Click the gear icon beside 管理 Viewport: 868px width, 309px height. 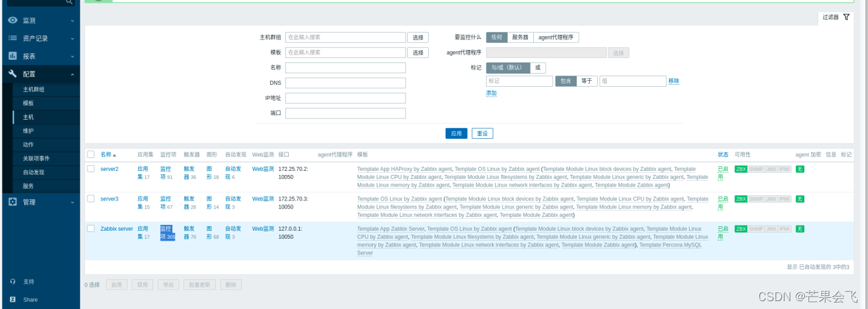point(12,202)
